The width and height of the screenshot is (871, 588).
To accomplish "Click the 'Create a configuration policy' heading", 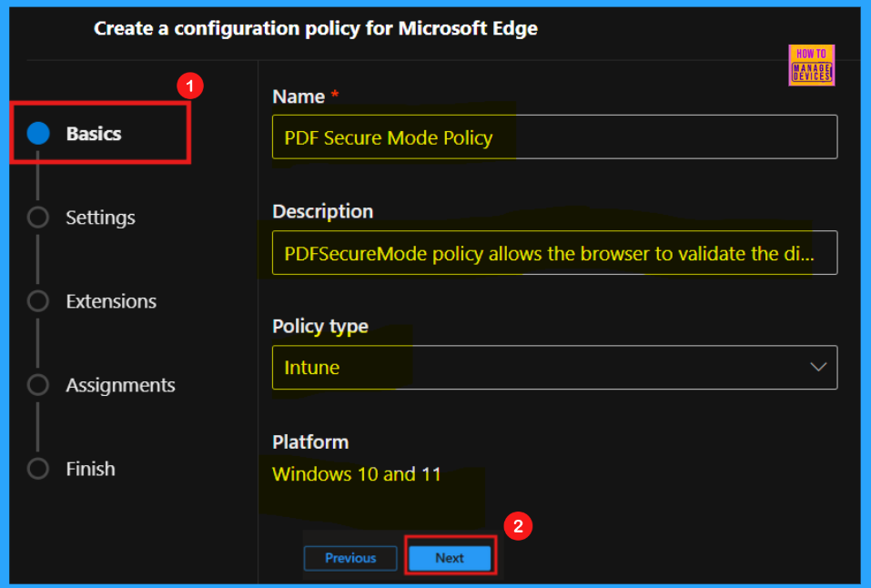I will [x=316, y=28].
